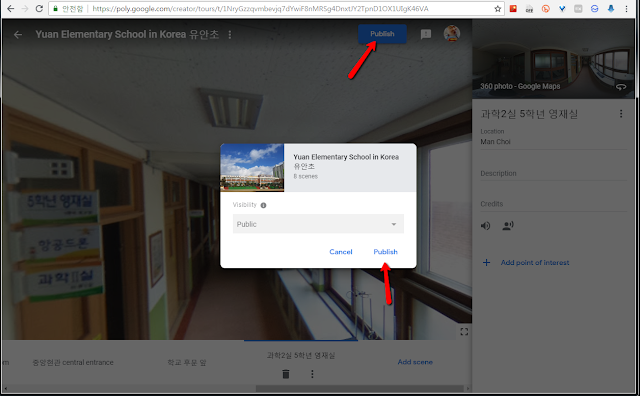The image size is (640, 396).
Task: Click the 360 photo preview thumbnail
Action: 553,59
